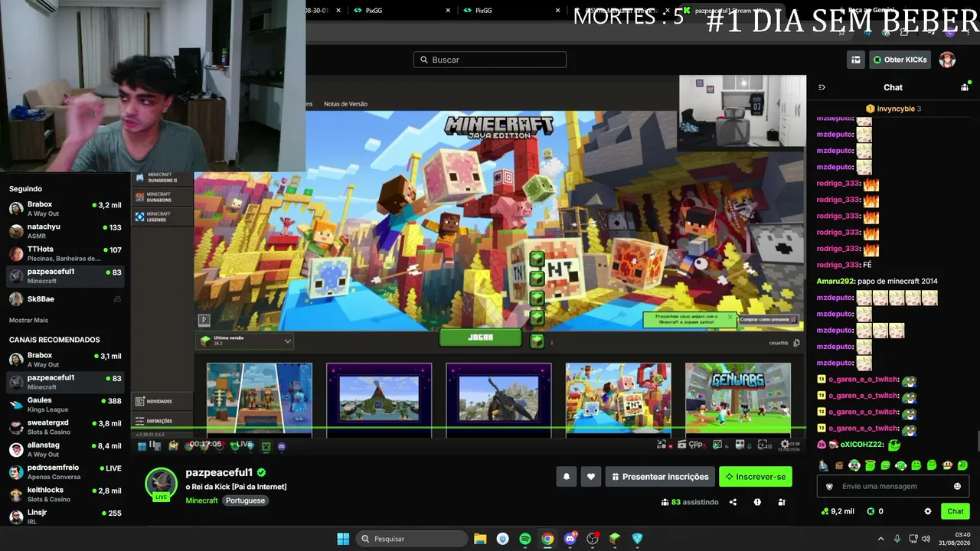Open the notifications bell for pazpeaceful1
This screenshot has height=551, width=980.
(567, 477)
